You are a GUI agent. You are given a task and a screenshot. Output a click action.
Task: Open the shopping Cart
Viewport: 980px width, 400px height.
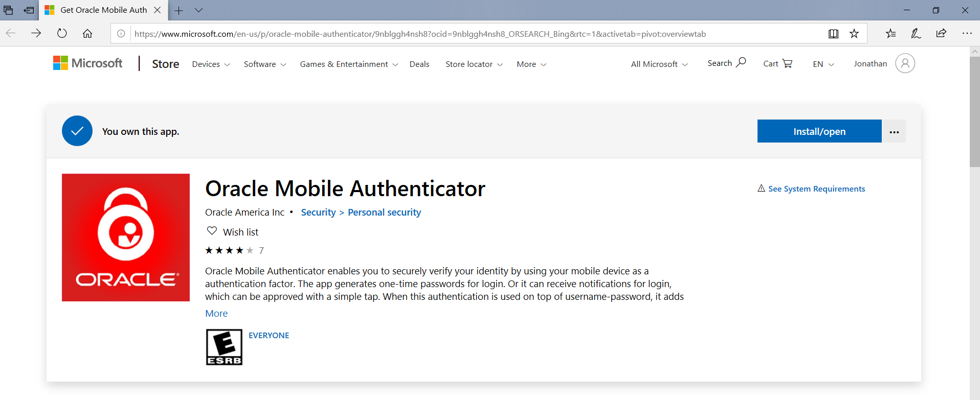tap(777, 63)
